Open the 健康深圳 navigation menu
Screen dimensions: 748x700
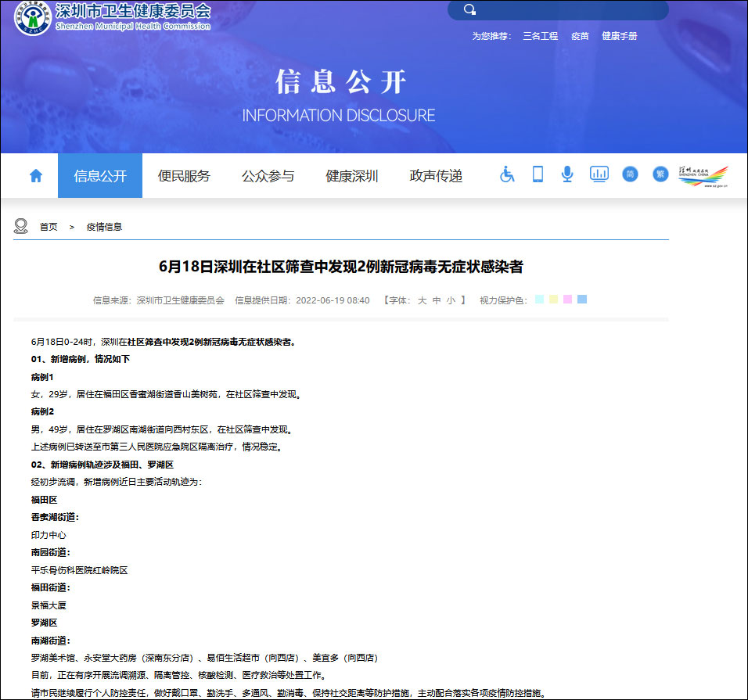pyautogui.click(x=351, y=175)
